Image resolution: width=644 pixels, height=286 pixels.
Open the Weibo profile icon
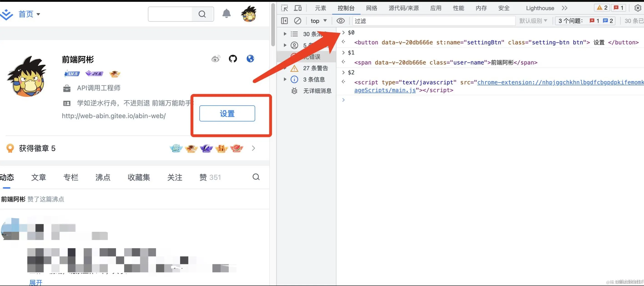tap(216, 59)
